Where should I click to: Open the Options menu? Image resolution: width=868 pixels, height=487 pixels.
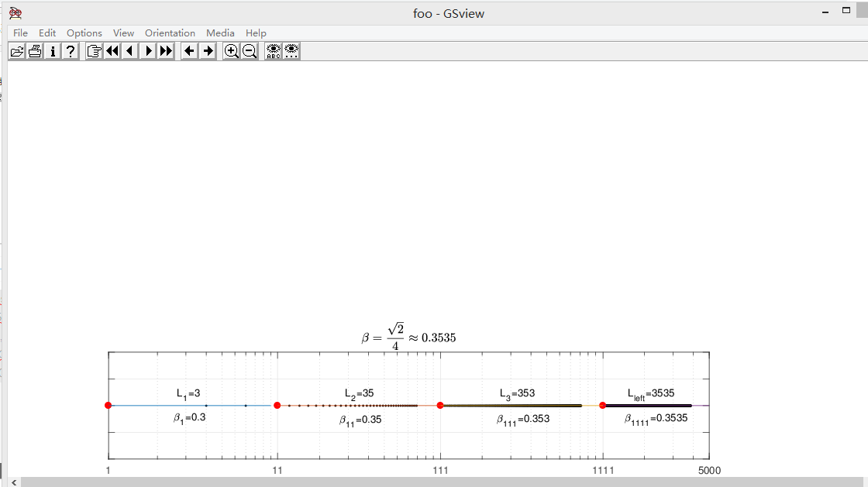[x=84, y=33]
